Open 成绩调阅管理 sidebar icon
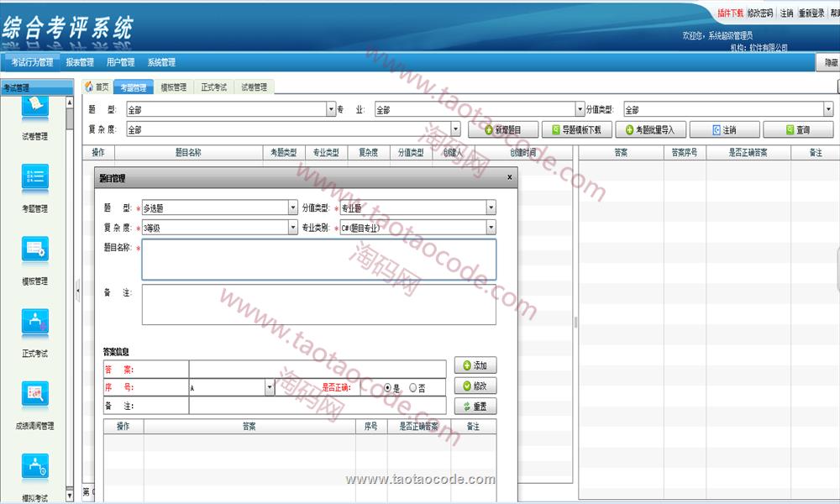This screenshot has height=504, width=840. 35,394
